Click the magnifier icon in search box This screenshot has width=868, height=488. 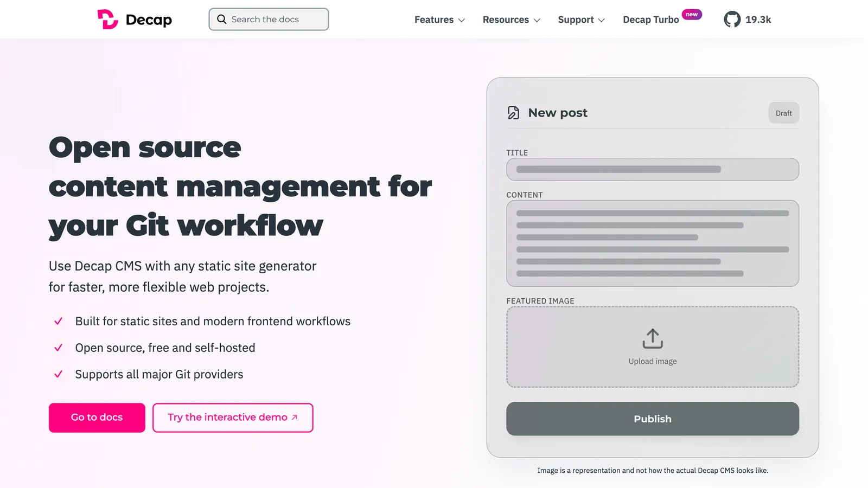221,20
